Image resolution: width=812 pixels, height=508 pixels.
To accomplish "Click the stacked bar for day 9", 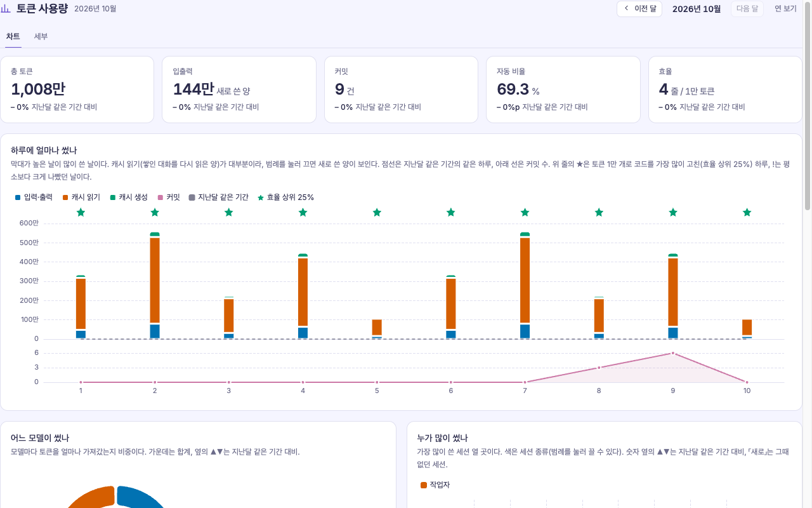I will click(673, 297).
